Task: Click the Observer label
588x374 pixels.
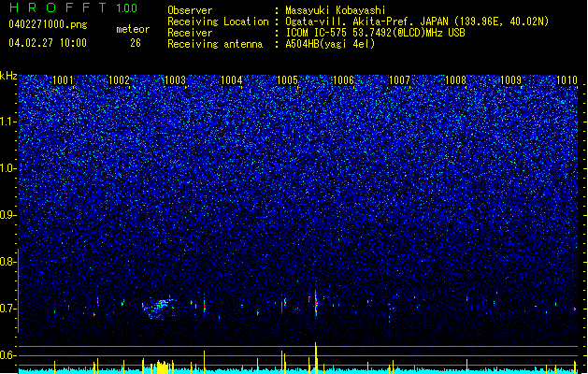Action: click(190, 10)
